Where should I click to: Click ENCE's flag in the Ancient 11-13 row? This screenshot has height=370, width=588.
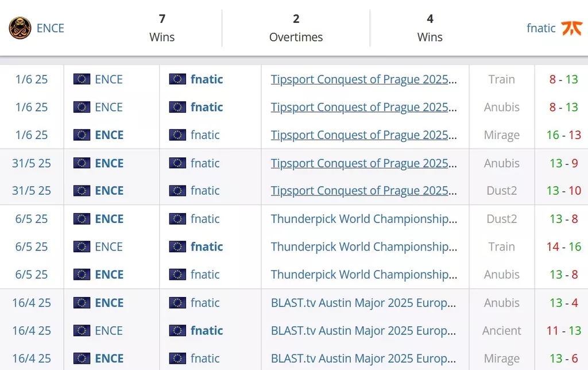click(x=82, y=330)
